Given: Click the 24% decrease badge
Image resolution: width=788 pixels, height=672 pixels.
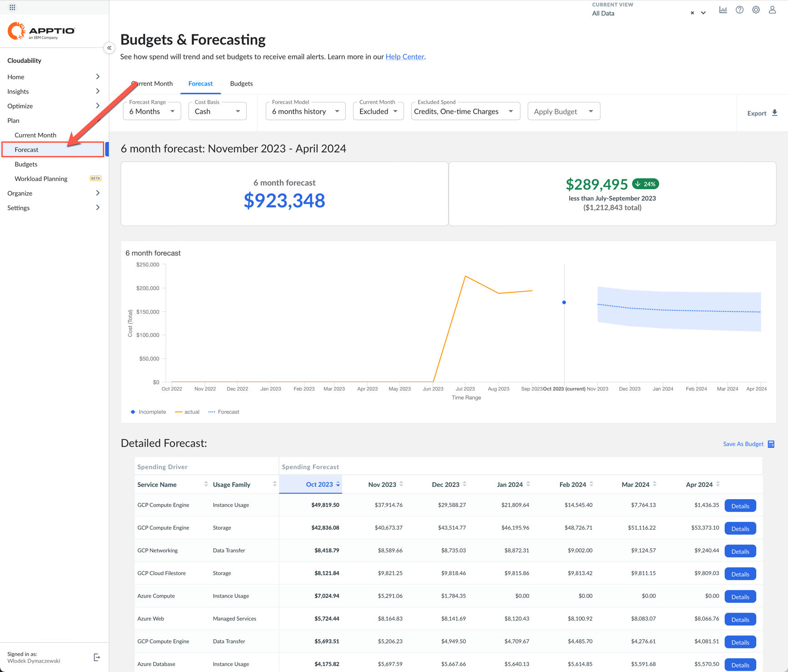Looking at the screenshot, I should pyautogui.click(x=646, y=184).
